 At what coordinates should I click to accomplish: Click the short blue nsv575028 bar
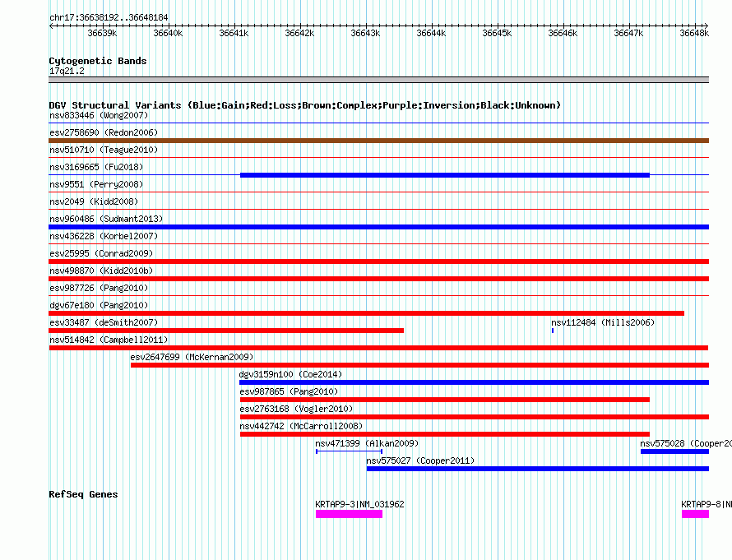(674, 451)
